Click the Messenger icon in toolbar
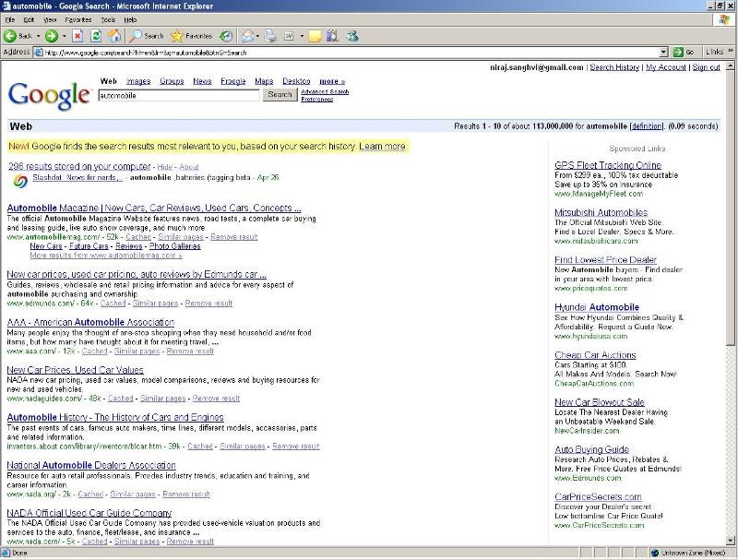Image resolution: width=738 pixels, height=560 pixels. [x=351, y=36]
